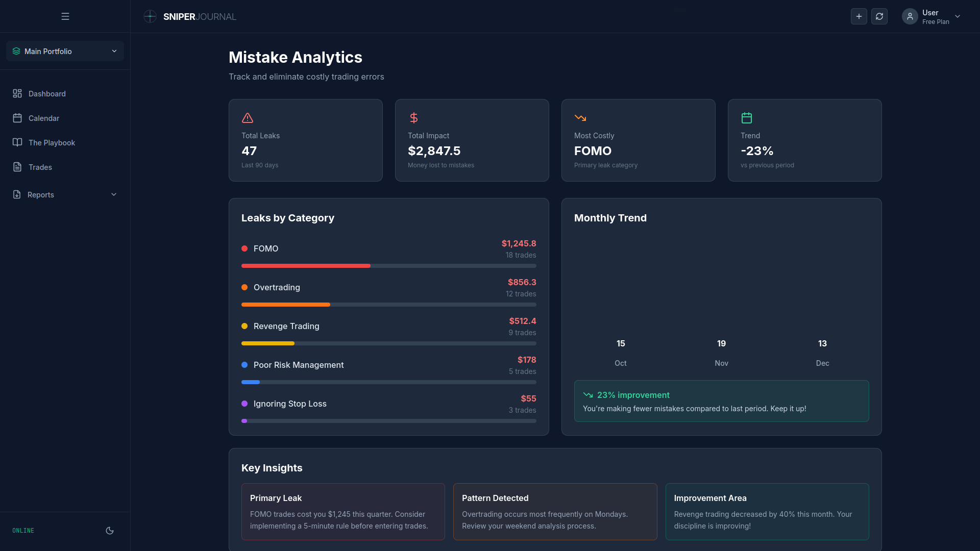Click the ONLINE status label

click(x=23, y=531)
